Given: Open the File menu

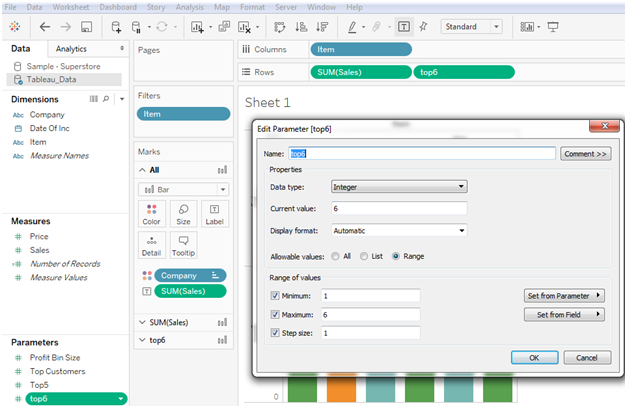Looking at the screenshot, I should click(x=11, y=7).
